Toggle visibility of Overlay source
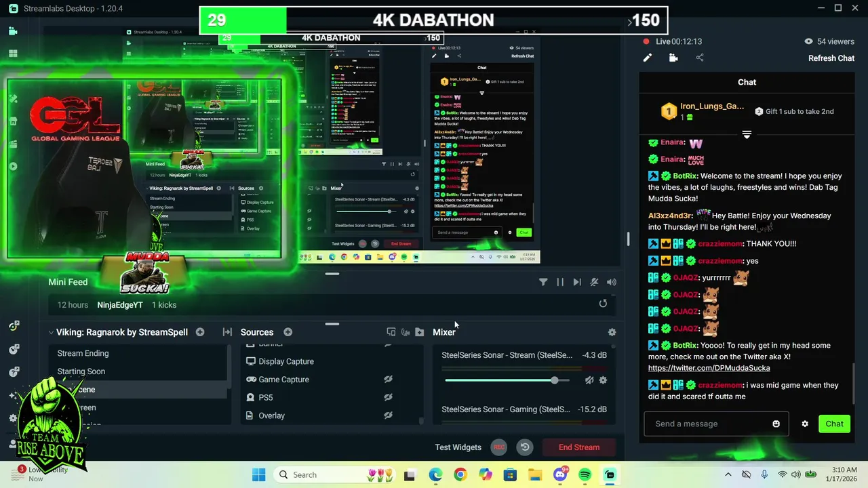Viewport: 868px width, 488px height. coord(388,415)
